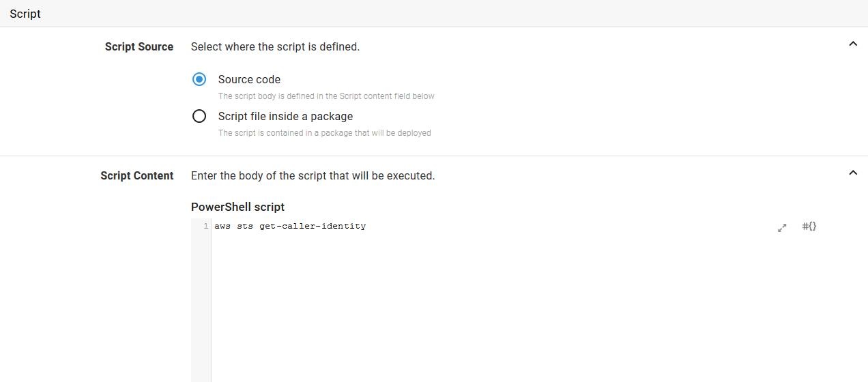Click the Source code option label text
Image resolution: width=868 pixels, height=389 pixels.
[x=249, y=79]
